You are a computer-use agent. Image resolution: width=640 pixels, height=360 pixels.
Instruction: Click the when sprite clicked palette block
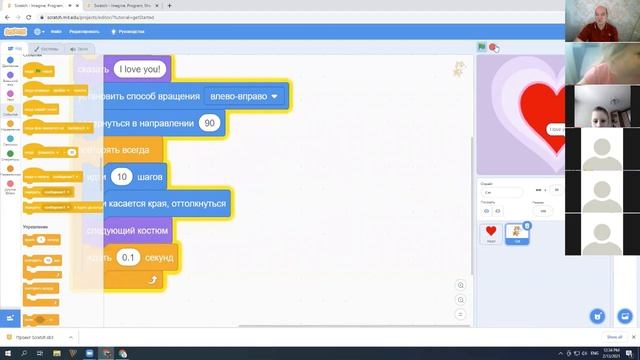coord(41,109)
